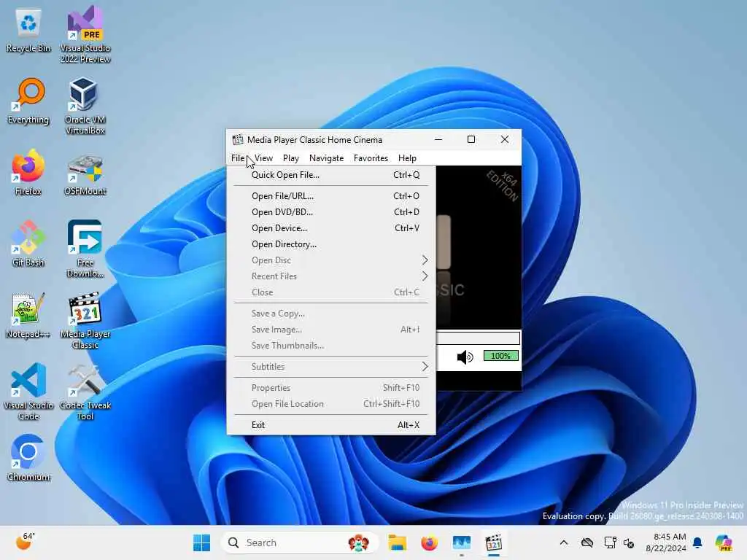Select Media Player Classic desktop shortcut
The image size is (747, 560).
(x=85, y=320)
